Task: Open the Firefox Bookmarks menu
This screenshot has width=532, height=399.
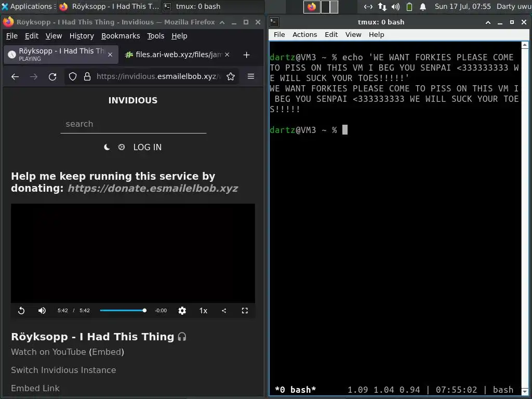Action: pyautogui.click(x=121, y=36)
